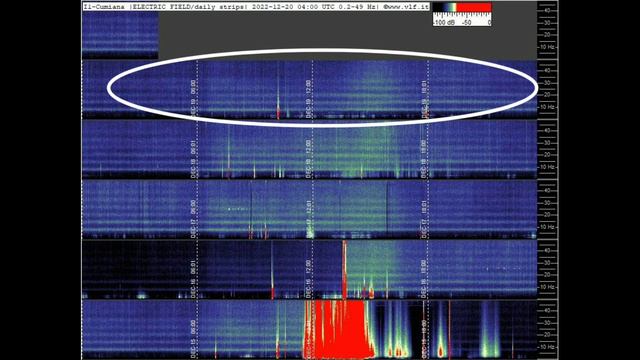640x360 pixels.
Task: Click the 10 Hz axis label of DEC 19 strip
Action: point(547,107)
